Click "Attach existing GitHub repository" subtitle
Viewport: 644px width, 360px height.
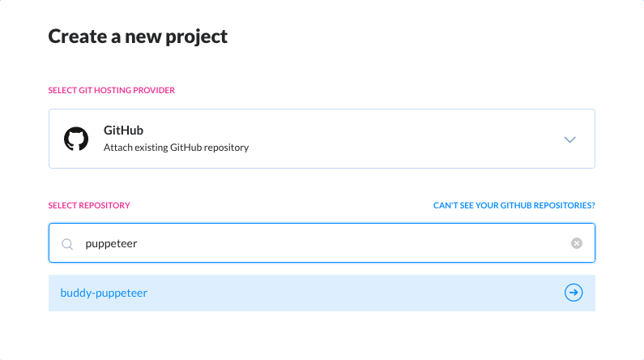click(177, 148)
